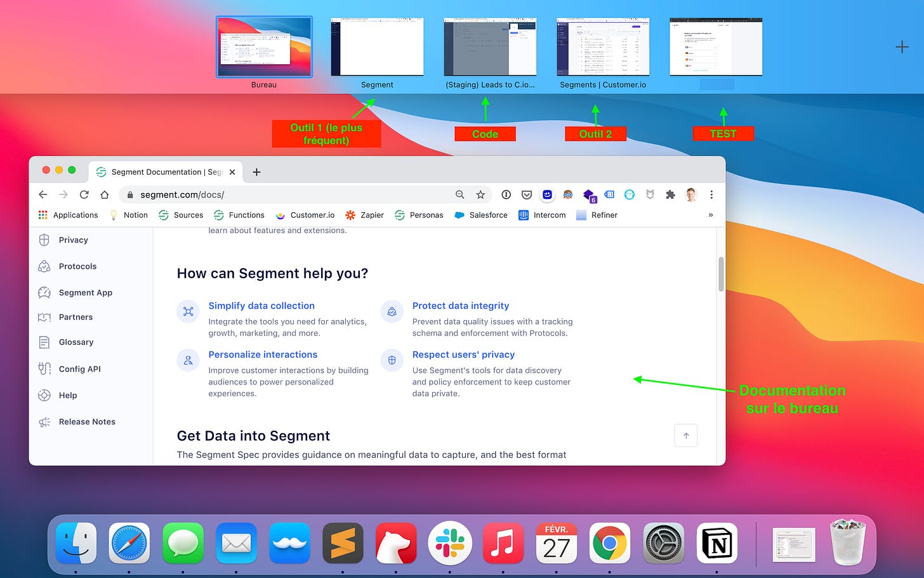The width and height of the screenshot is (924, 578).
Task: Click the Pocket extension icon
Action: coord(527,194)
